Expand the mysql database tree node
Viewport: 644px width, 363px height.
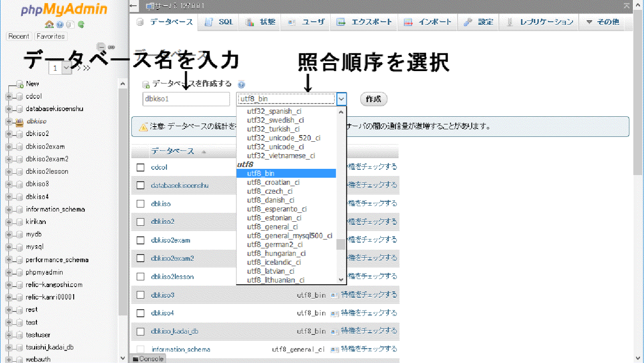click(8, 247)
